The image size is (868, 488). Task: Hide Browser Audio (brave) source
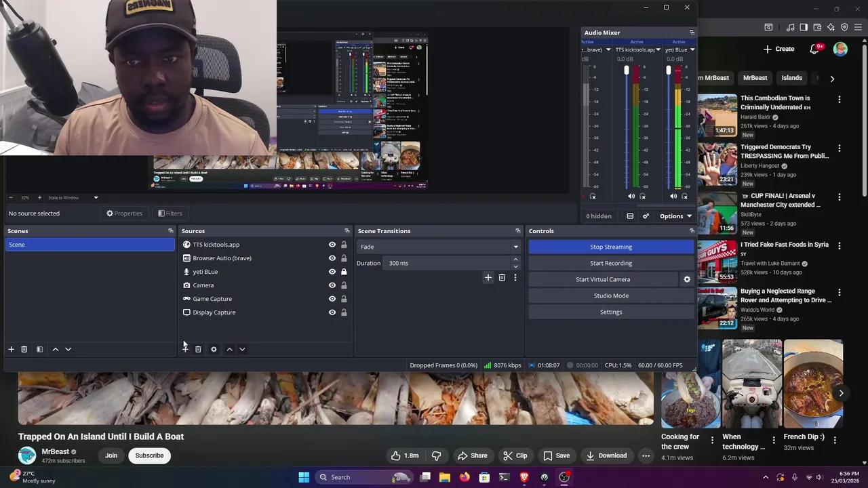point(332,258)
